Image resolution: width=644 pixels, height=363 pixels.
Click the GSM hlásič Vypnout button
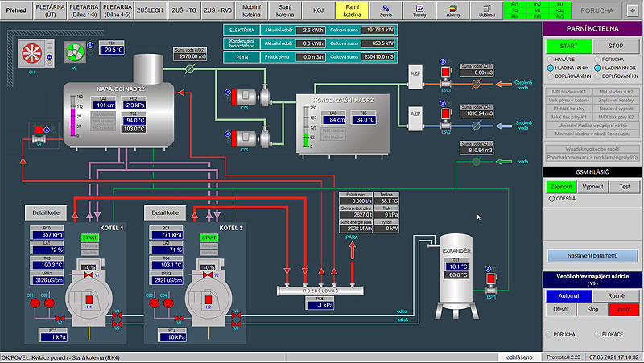[x=592, y=187]
